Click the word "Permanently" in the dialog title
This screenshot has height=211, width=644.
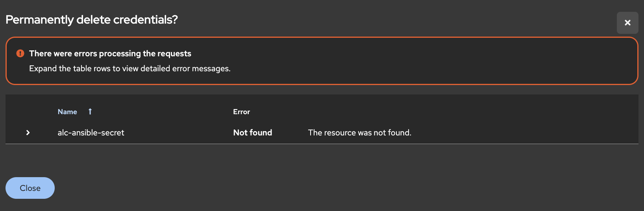(x=40, y=20)
